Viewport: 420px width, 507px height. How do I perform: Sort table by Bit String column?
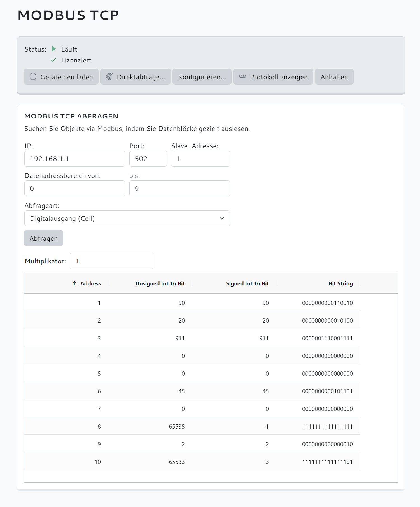(340, 283)
